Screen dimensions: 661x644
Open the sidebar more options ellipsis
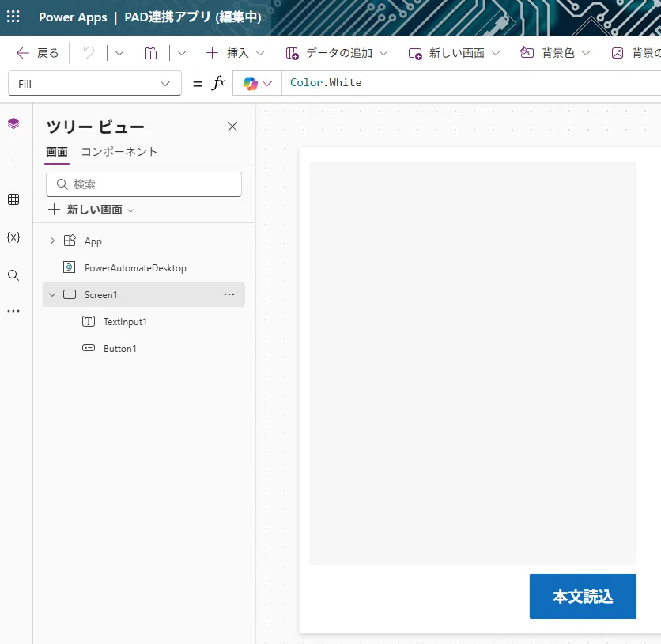[13, 311]
